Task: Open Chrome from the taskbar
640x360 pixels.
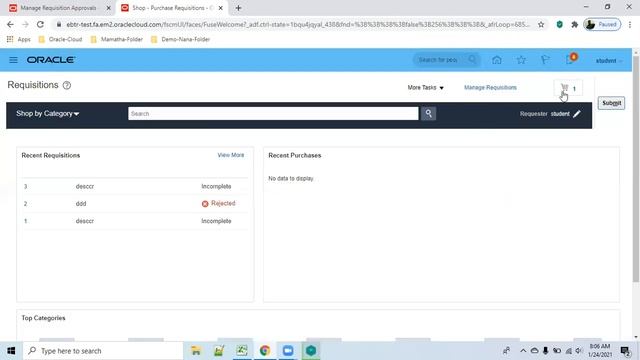Action: click(265, 351)
